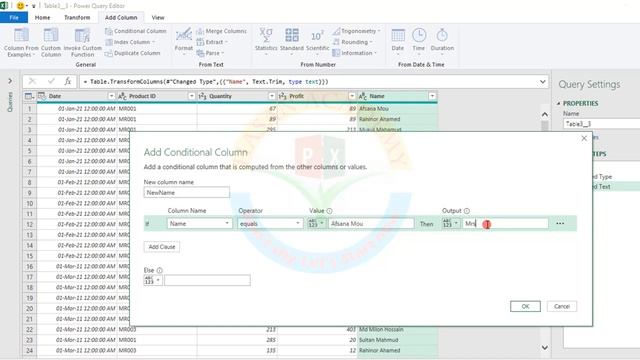Click the Statistics icon

pos(266,35)
